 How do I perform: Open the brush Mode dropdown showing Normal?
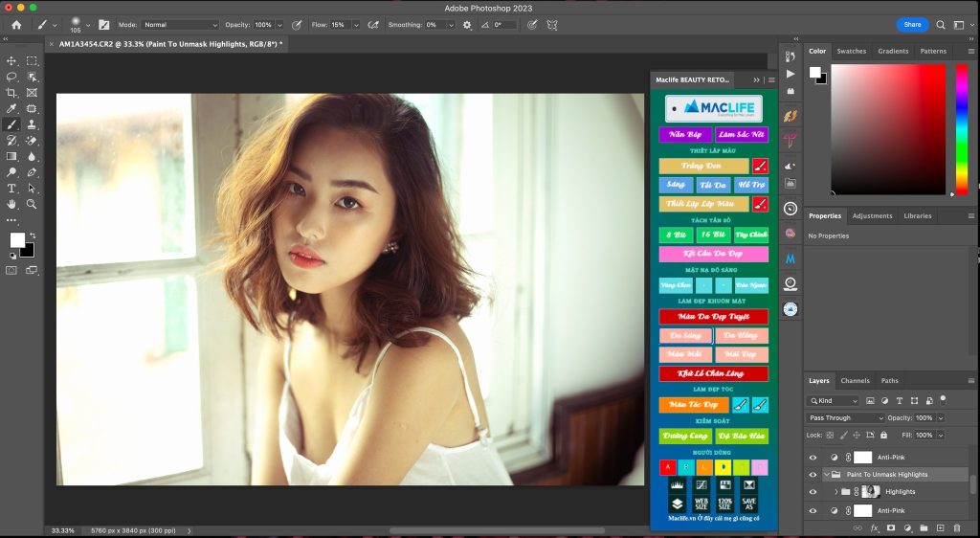coord(180,25)
